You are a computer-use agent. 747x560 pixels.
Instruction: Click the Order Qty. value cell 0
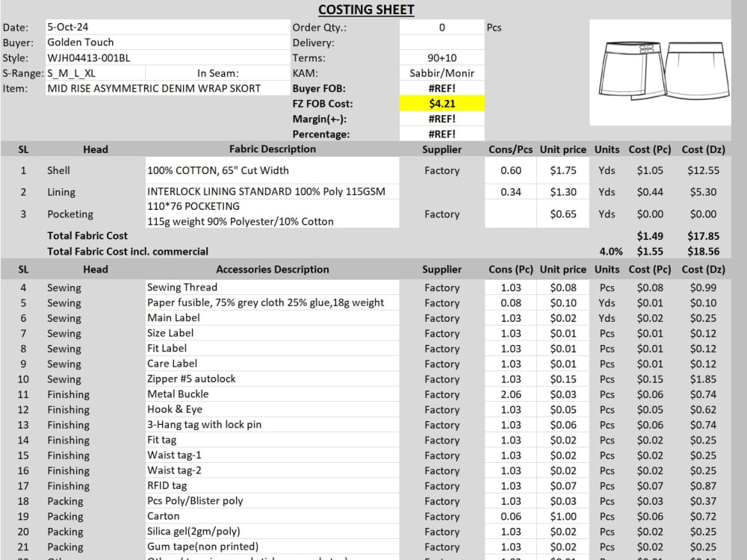441,27
